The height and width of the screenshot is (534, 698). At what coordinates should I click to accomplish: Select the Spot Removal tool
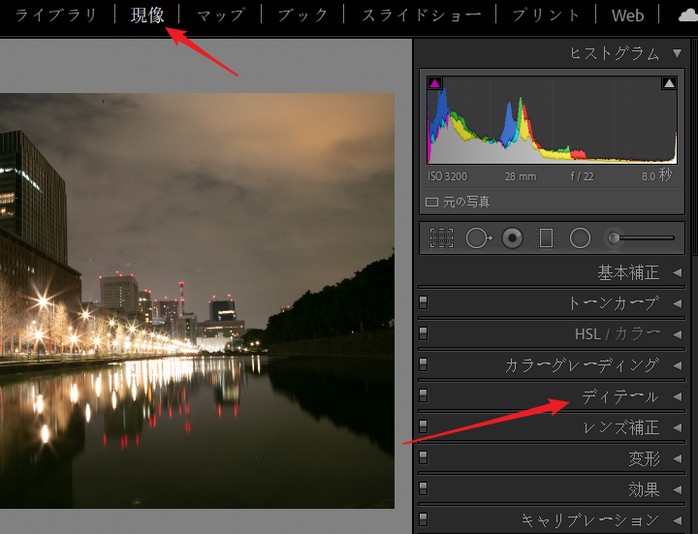pyautogui.click(x=477, y=238)
